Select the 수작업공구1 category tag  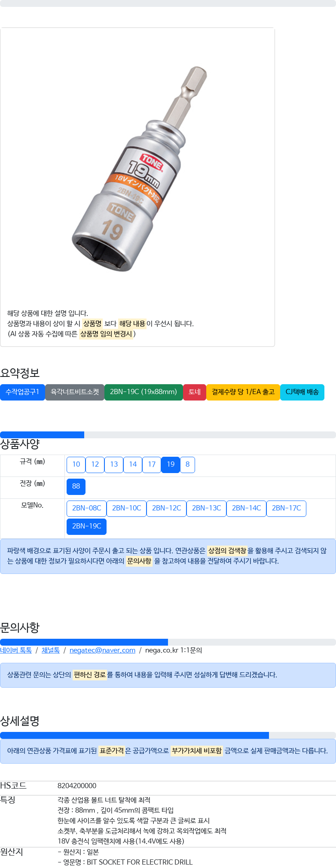(x=22, y=392)
